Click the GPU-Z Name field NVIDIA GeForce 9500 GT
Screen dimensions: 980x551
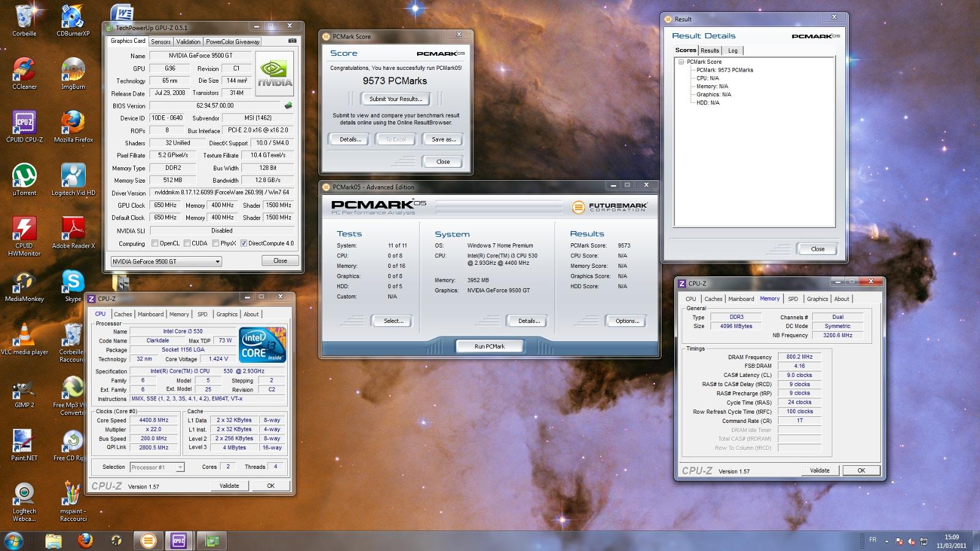tap(202, 56)
